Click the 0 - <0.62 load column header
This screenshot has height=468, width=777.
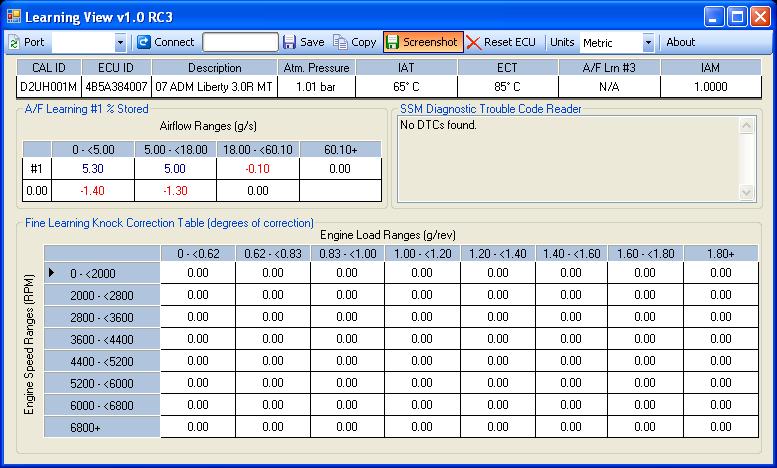tap(197, 254)
